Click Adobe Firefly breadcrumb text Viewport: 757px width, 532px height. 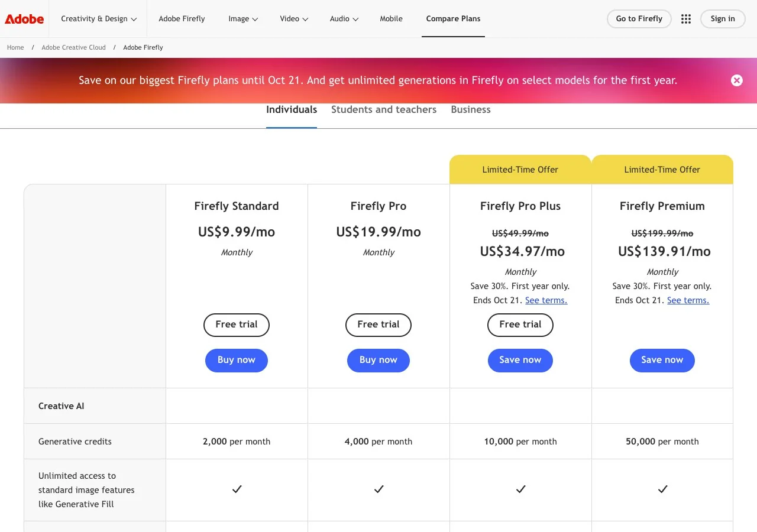143,47
